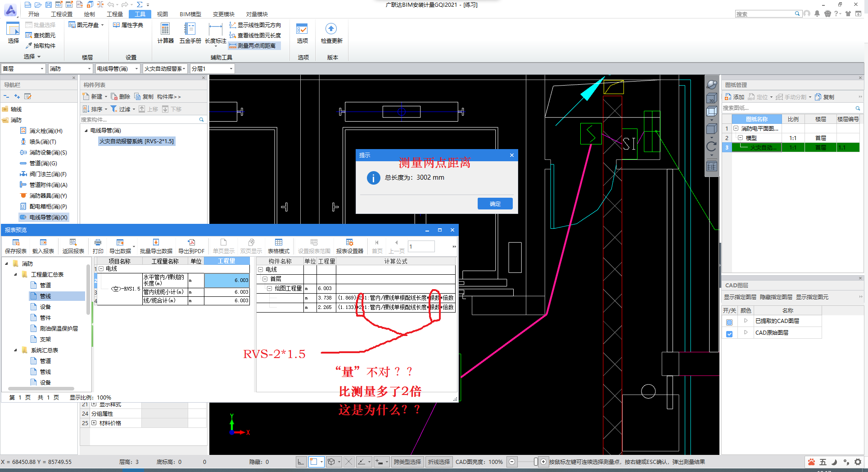Open the 工程量 ribbon tab
The height and width of the screenshot is (472, 868).
[x=115, y=14]
